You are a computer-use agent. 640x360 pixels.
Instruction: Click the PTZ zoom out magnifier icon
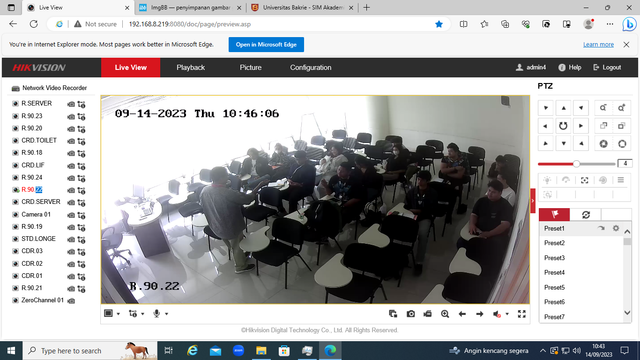(x=603, y=108)
